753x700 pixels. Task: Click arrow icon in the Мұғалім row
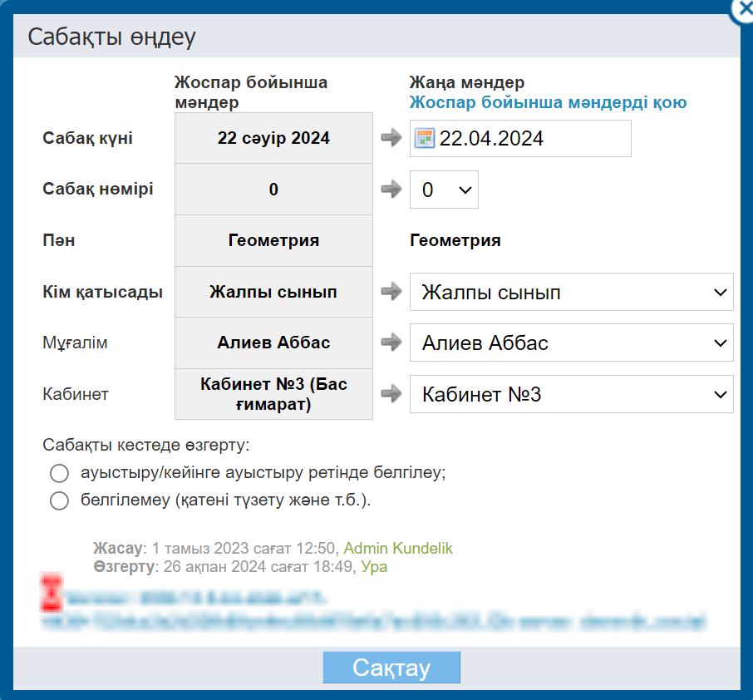[x=391, y=343]
